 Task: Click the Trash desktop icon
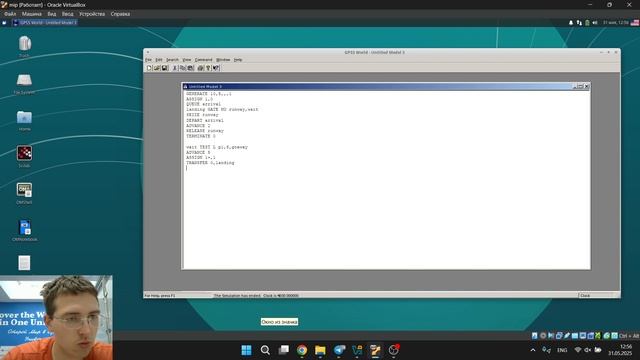[24, 44]
